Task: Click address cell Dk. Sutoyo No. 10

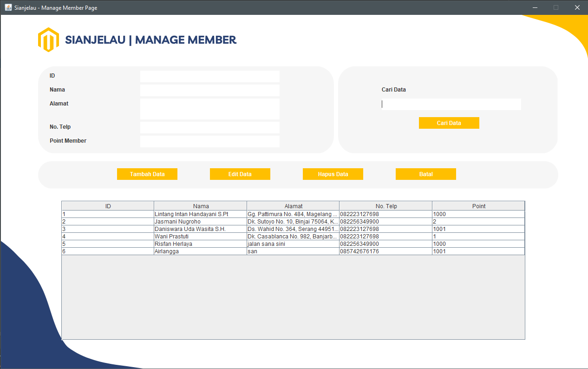Action: (293, 222)
